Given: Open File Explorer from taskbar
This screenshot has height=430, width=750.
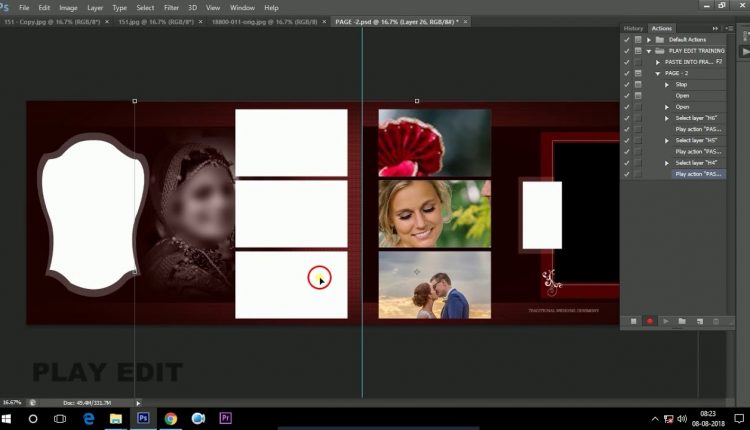Looking at the screenshot, I should coord(116,419).
